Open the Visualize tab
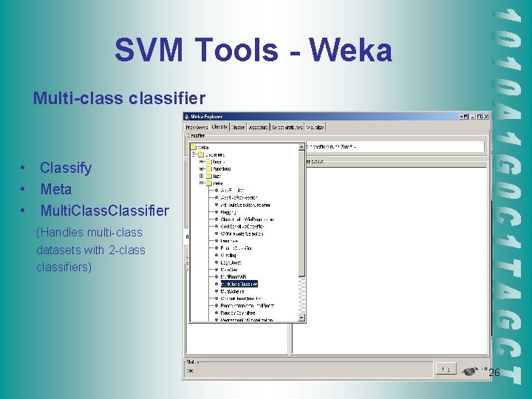 coord(316,128)
